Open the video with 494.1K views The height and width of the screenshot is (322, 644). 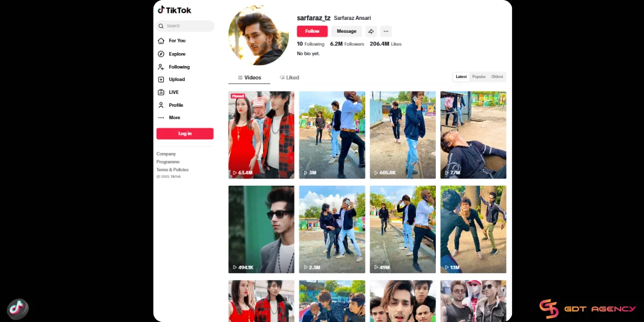click(261, 229)
